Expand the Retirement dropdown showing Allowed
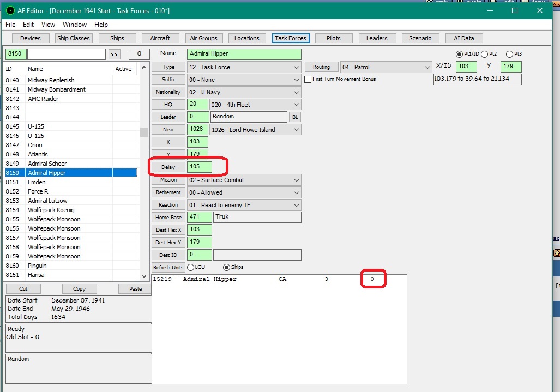The image size is (560, 392). tap(297, 192)
